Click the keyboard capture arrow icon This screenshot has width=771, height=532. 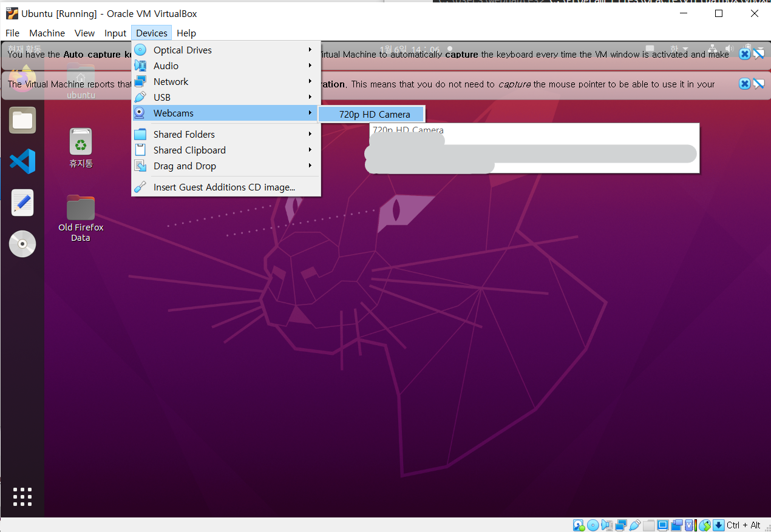719,525
